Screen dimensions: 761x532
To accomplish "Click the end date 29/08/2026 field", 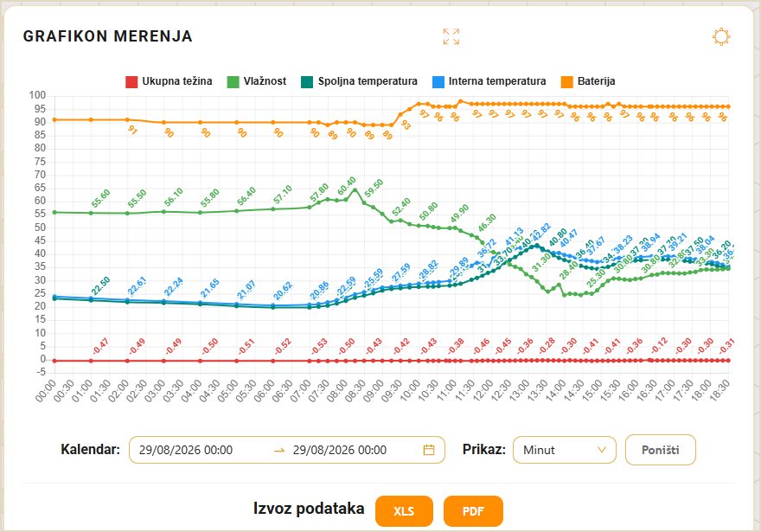I will (340, 450).
